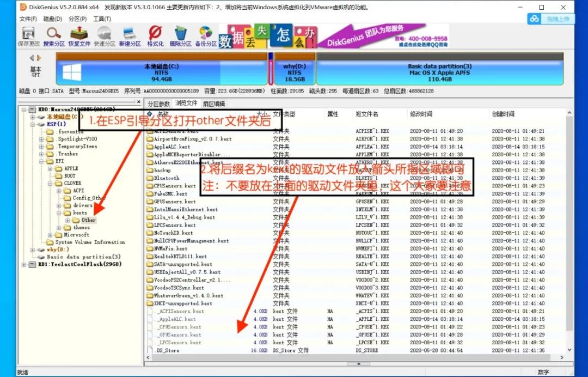Click the next disk right arrow
This screenshot has width=588, height=377.
click(39, 58)
